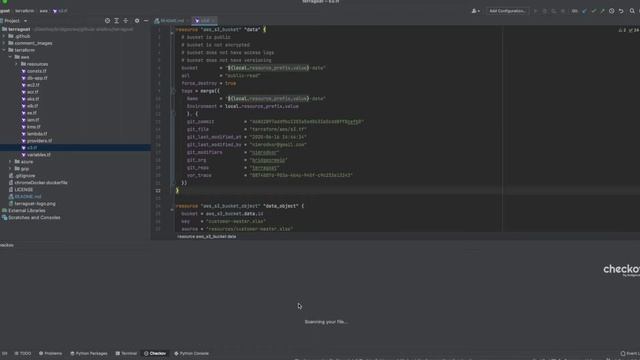640x360 pixels.
Task: Click the Select Opened File icon in Project panel
Action: [107, 21]
